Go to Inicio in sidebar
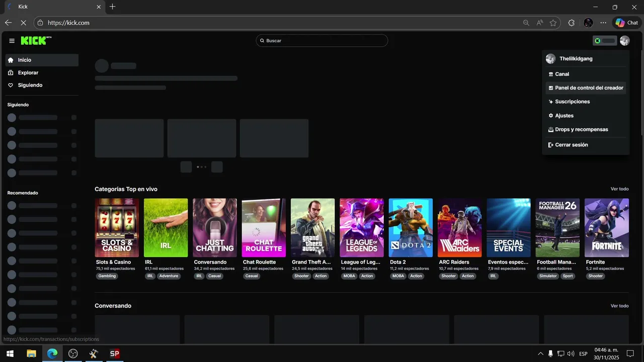Screen dimensions: 644x362 (42, 60)
